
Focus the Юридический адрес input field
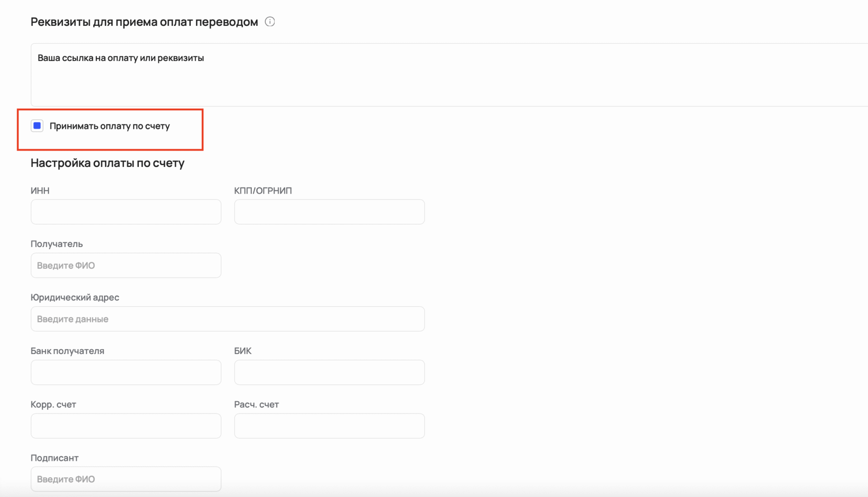[x=227, y=319]
